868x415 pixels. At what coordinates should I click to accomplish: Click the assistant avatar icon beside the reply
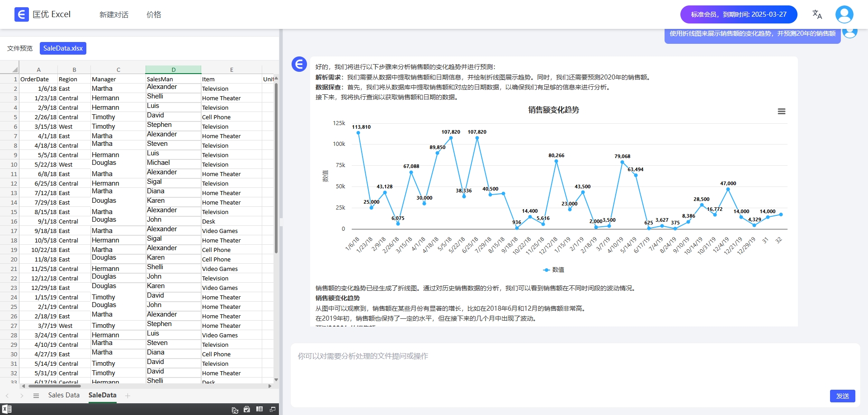[x=299, y=64]
